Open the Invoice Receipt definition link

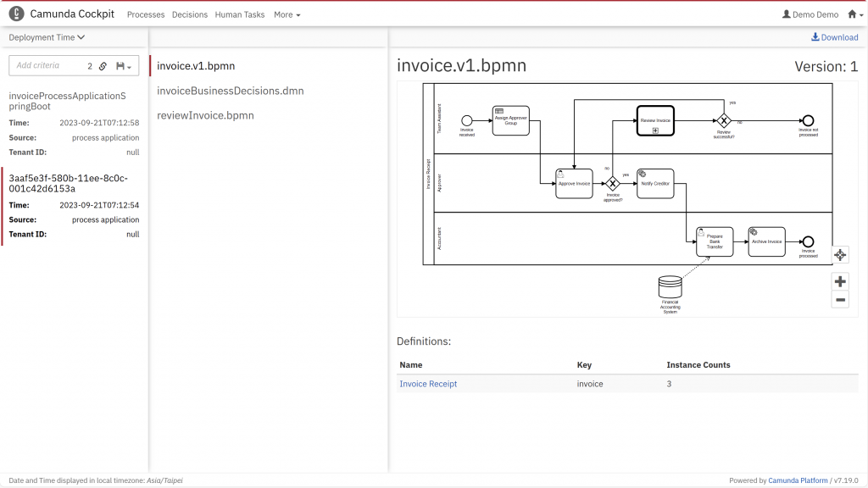pos(428,384)
